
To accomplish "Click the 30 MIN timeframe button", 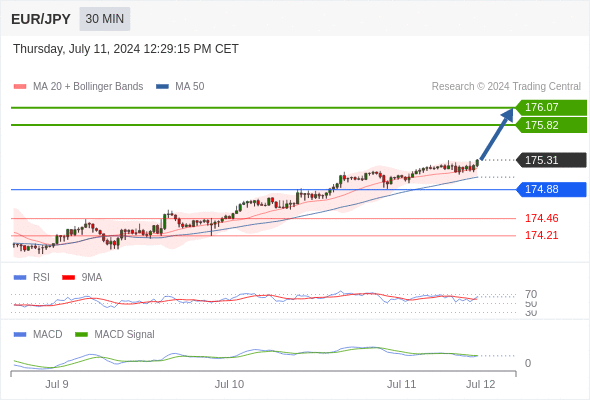I will (105, 19).
